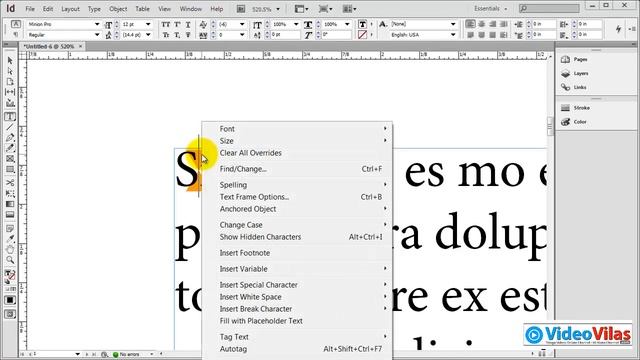Screen dimensions: 640x360
Task: Select the Rectangle tool
Action: click(x=10, y=169)
